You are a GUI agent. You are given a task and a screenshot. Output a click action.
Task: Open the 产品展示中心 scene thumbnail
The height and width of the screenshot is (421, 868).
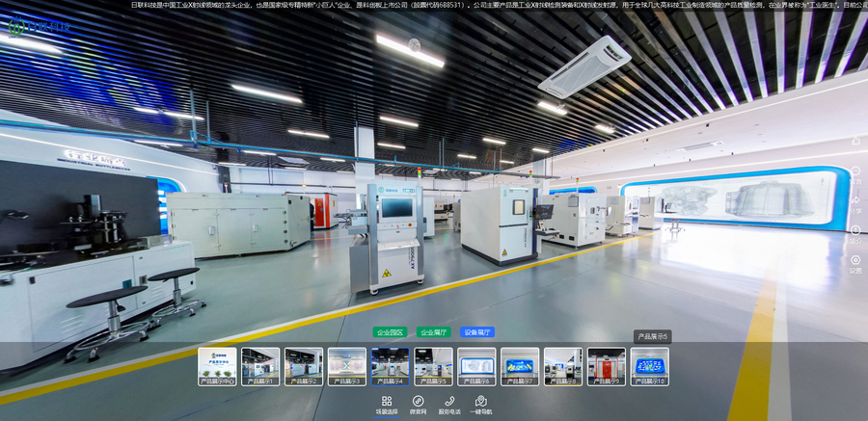coord(217,367)
